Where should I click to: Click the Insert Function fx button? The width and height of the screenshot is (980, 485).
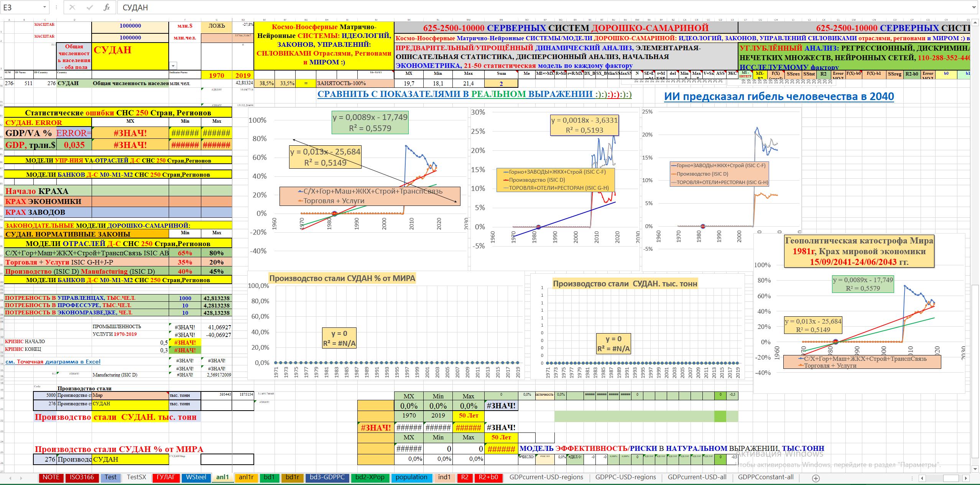[107, 7]
